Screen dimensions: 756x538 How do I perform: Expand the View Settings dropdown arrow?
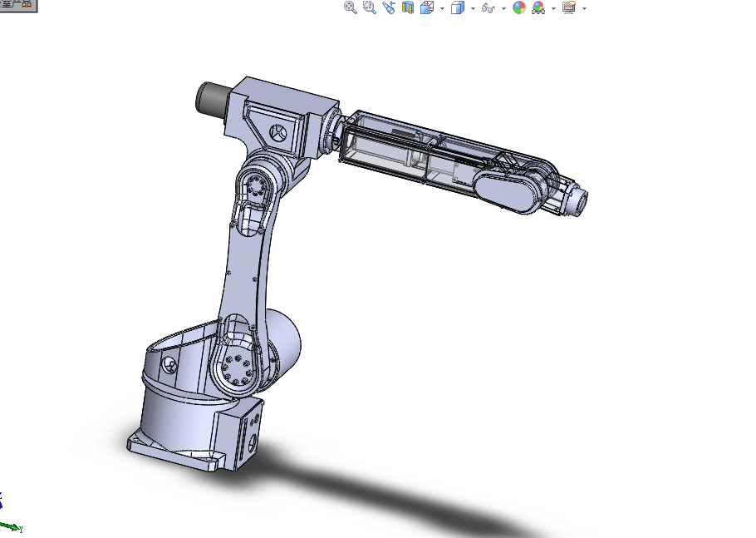(584, 8)
